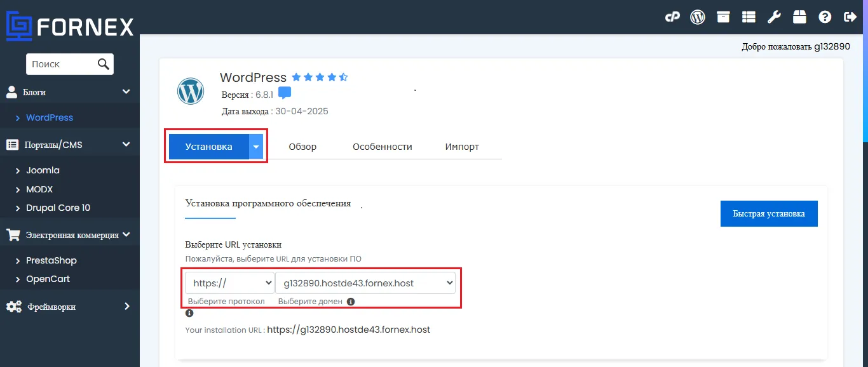Click the Версия 6.8.1 text
Image resolution: width=868 pixels, height=367 pixels.
coord(247,94)
